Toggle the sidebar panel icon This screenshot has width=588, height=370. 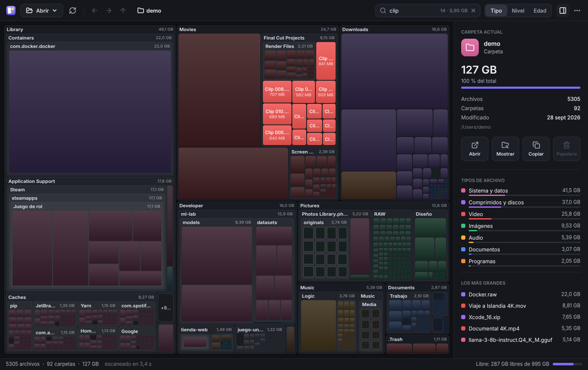pos(563,11)
